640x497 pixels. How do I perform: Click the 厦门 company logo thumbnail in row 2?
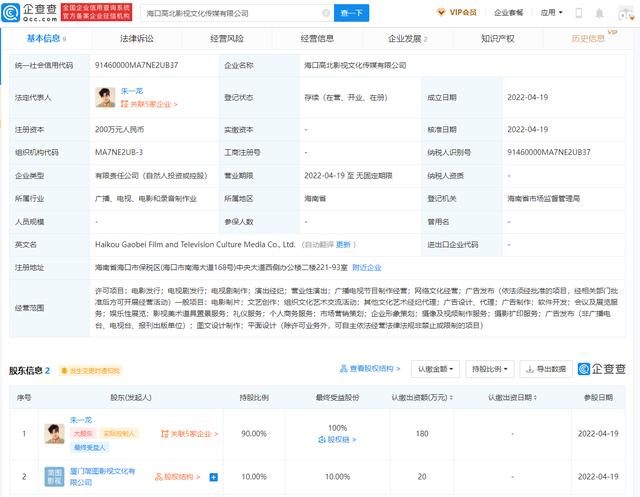pyautogui.click(x=54, y=477)
